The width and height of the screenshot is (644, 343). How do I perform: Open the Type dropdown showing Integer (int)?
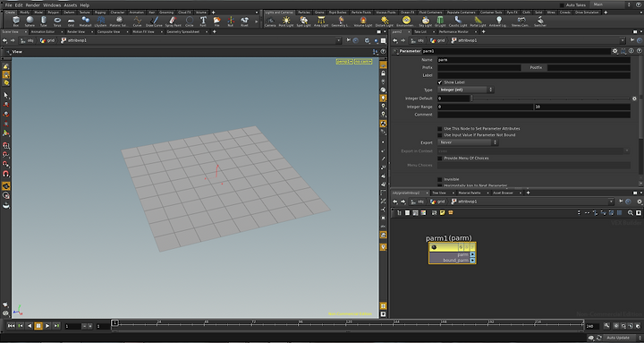click(466, 90)
